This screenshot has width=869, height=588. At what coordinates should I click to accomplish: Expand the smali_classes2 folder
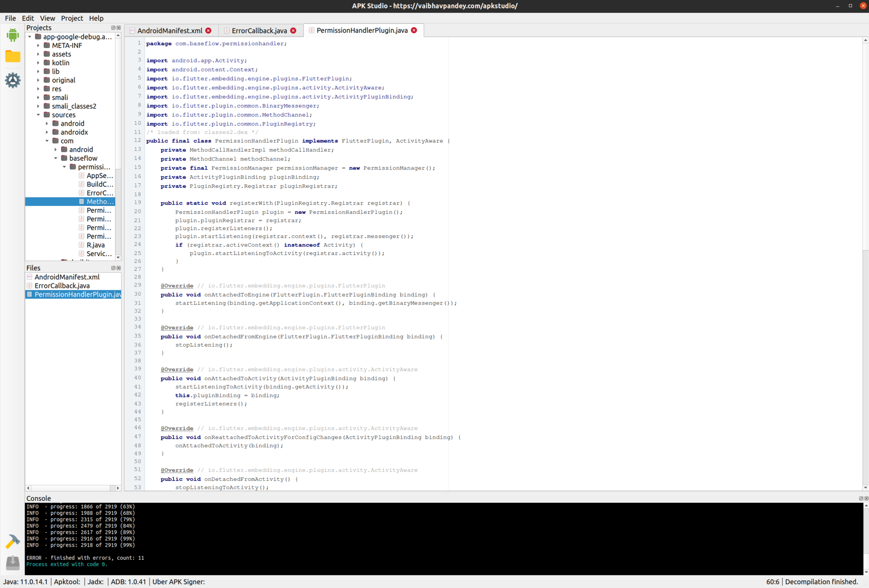coord(38,106)
